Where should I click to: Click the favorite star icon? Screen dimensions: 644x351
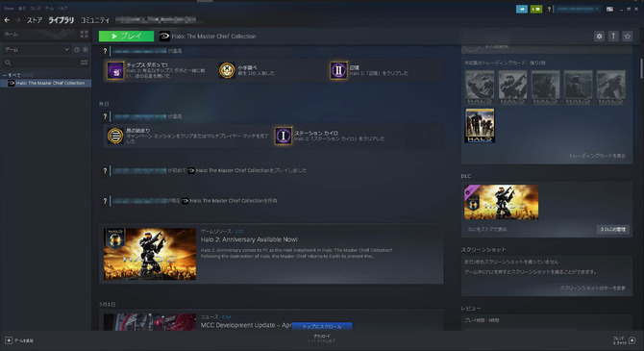click(x=627, y=37)
